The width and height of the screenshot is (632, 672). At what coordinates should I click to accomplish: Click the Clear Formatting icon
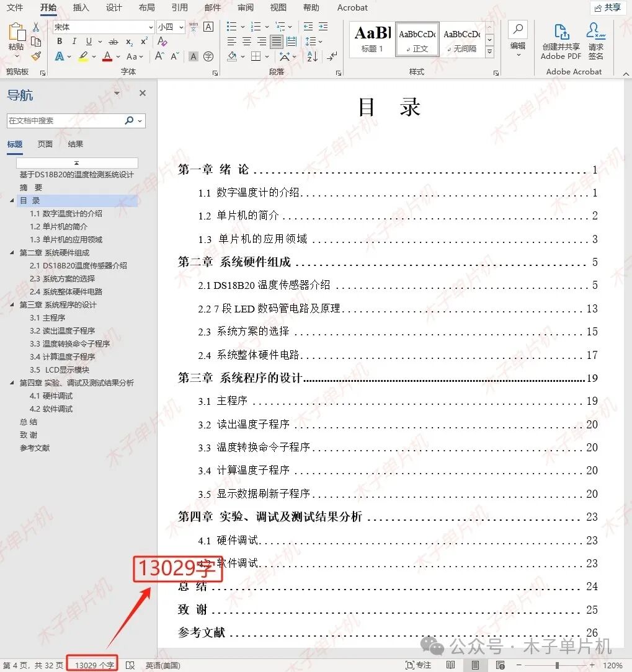click(x=162, y=42)
